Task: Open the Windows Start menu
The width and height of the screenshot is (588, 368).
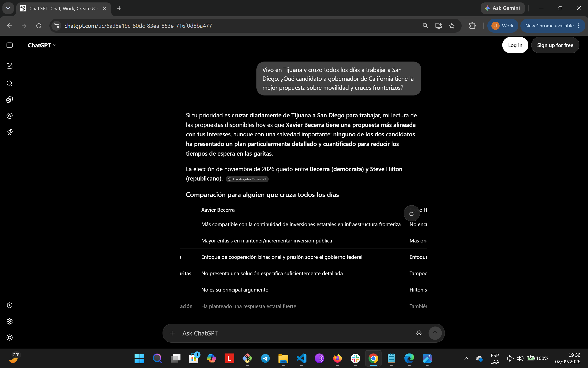Action: pyautogui.click(x=139, y=359)
